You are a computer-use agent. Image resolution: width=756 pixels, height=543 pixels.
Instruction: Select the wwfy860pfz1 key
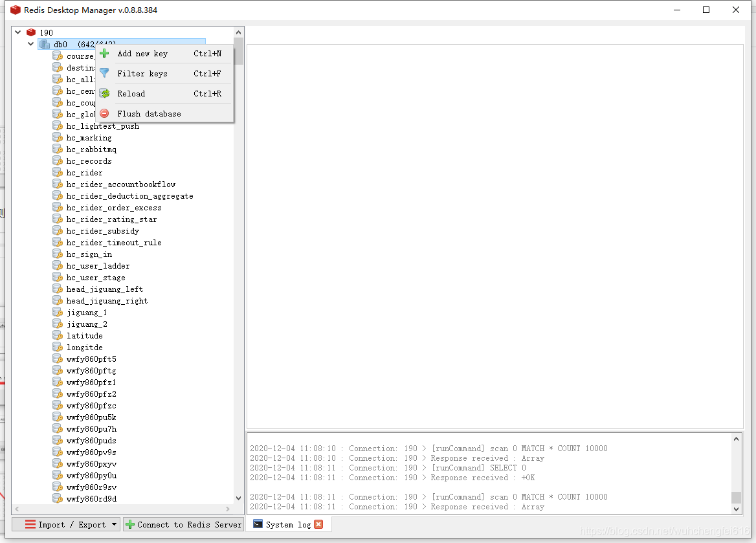click(91, 382)
